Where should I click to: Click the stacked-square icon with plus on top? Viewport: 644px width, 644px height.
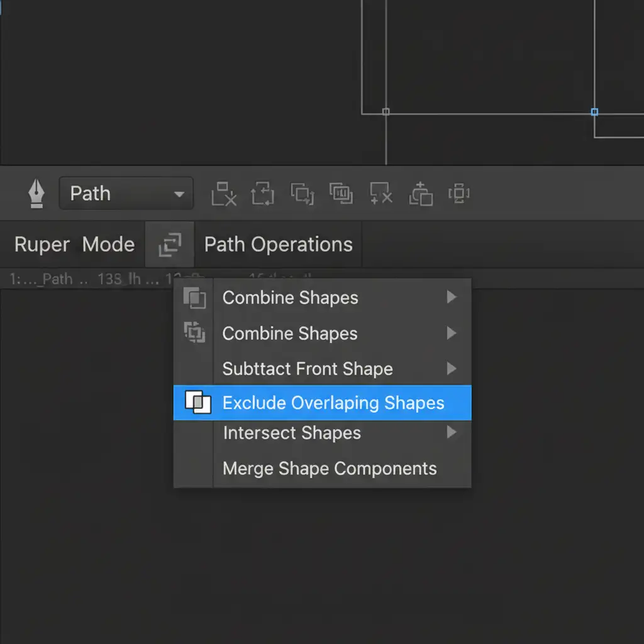(x=421, y=194)
